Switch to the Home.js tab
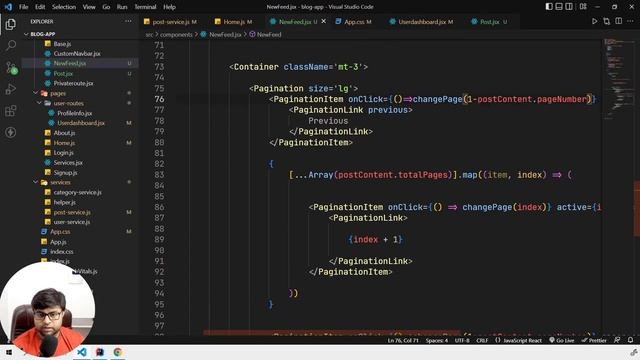The height and width of the screenshot is (360, 640). [233, 22]
